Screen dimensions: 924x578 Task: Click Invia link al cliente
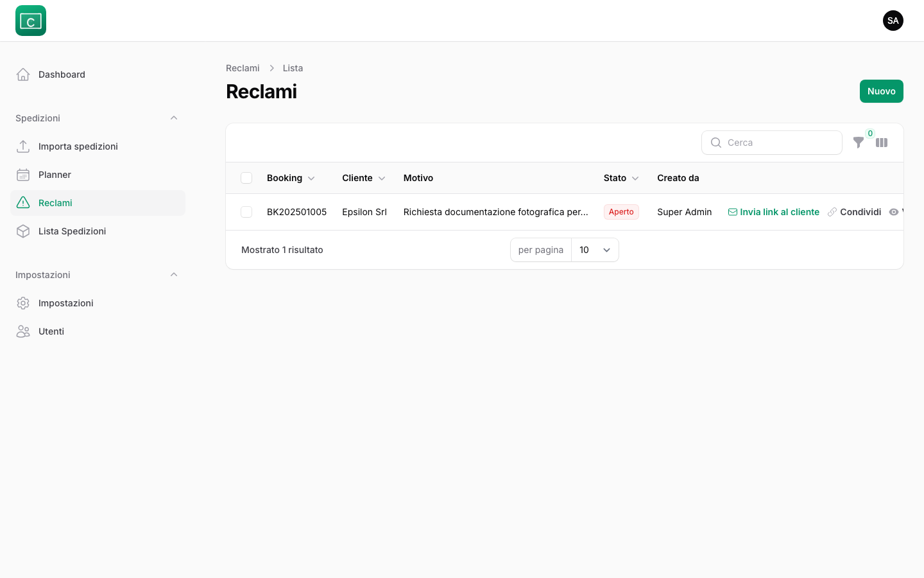(774, 212)
